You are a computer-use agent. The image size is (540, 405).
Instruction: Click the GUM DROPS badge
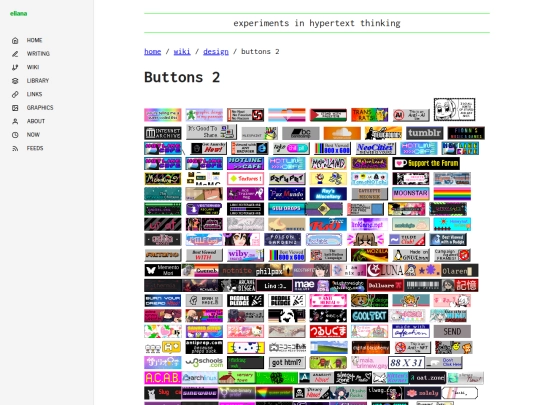tap(287, 209)
